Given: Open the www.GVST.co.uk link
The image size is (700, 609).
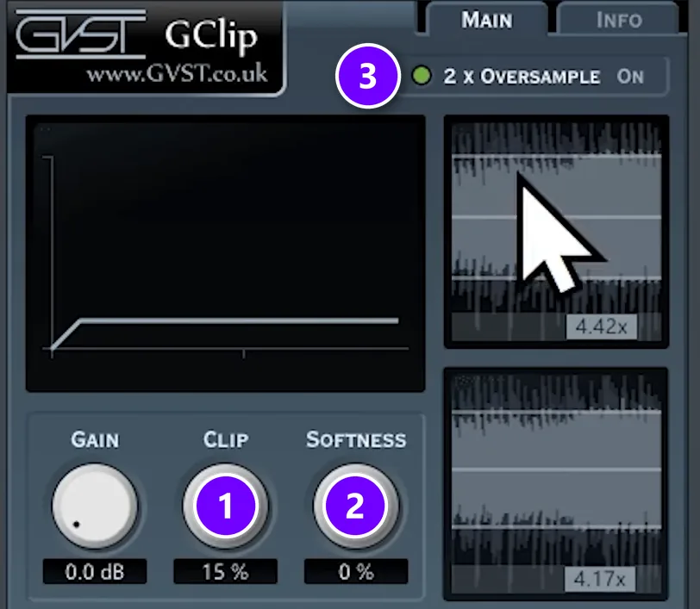Looking at the screenshot, I should click(178, 74).
